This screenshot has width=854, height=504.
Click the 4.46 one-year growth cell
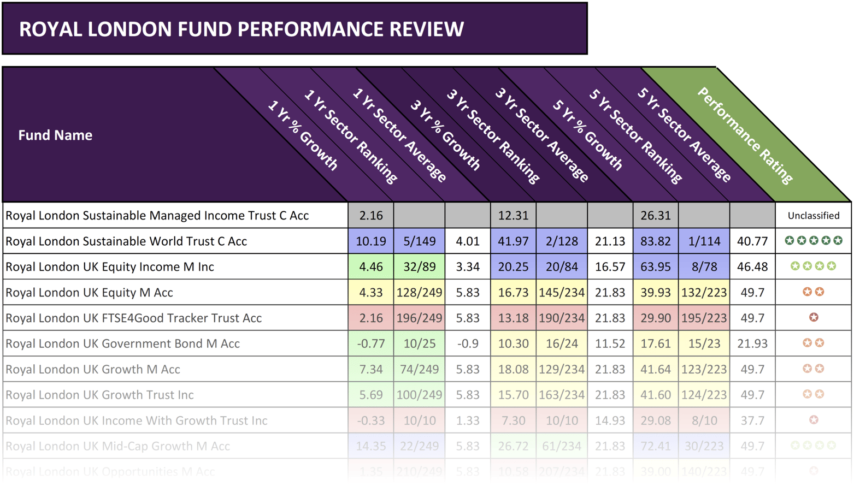[371, 267]
